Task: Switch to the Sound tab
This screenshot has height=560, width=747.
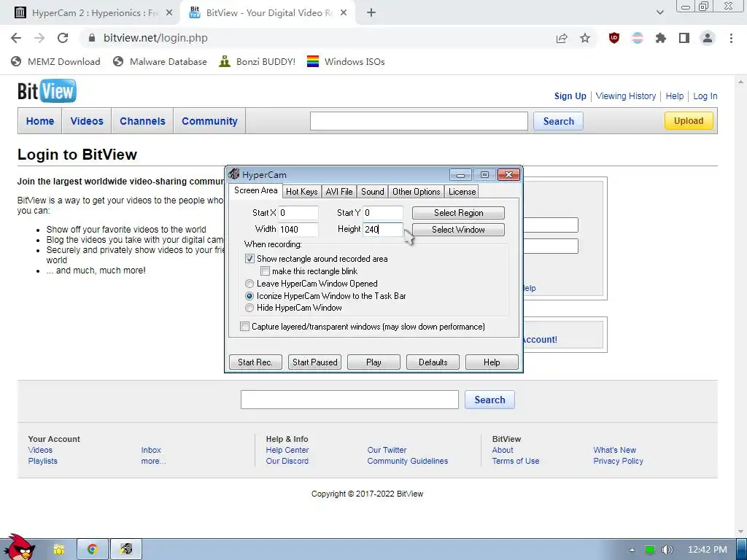Action: click(x=373, y=192)
